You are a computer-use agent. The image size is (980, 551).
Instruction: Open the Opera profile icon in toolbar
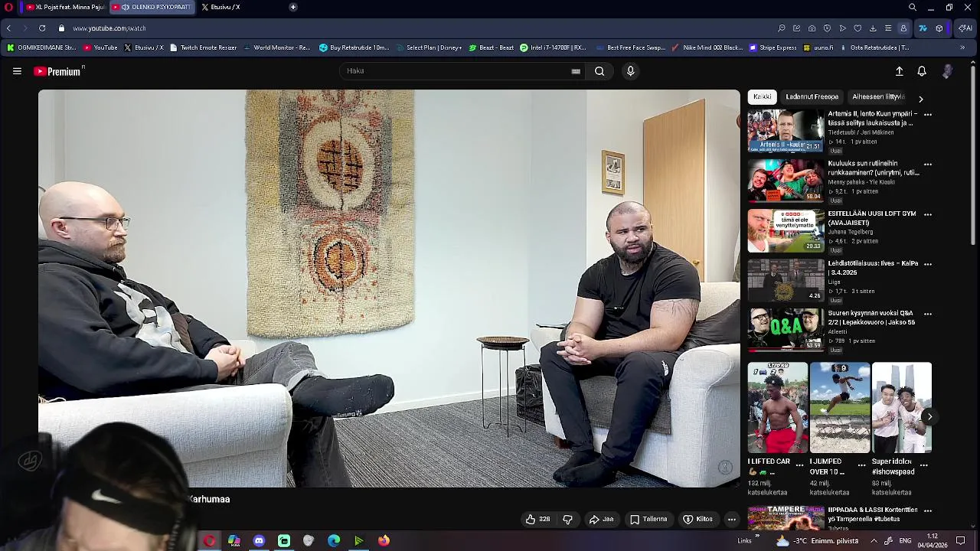903,28
